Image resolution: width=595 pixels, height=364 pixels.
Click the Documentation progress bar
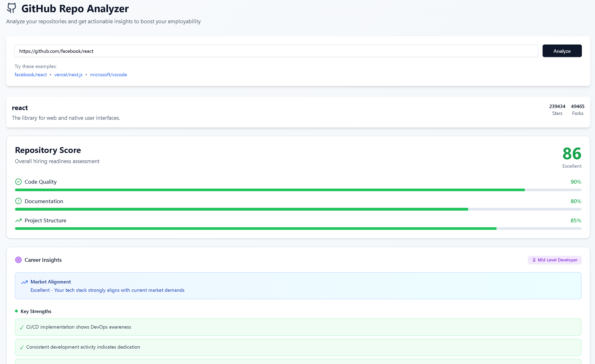pyautogui.click(x=298, y=209)
